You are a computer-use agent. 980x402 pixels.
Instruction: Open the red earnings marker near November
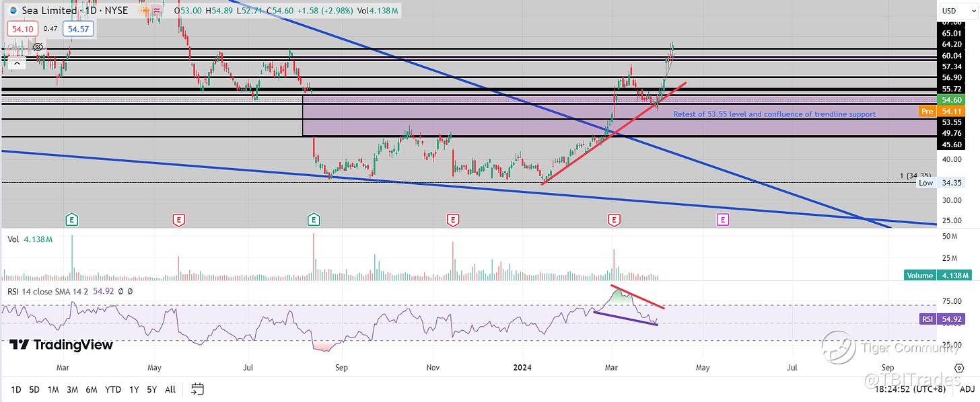453,219
